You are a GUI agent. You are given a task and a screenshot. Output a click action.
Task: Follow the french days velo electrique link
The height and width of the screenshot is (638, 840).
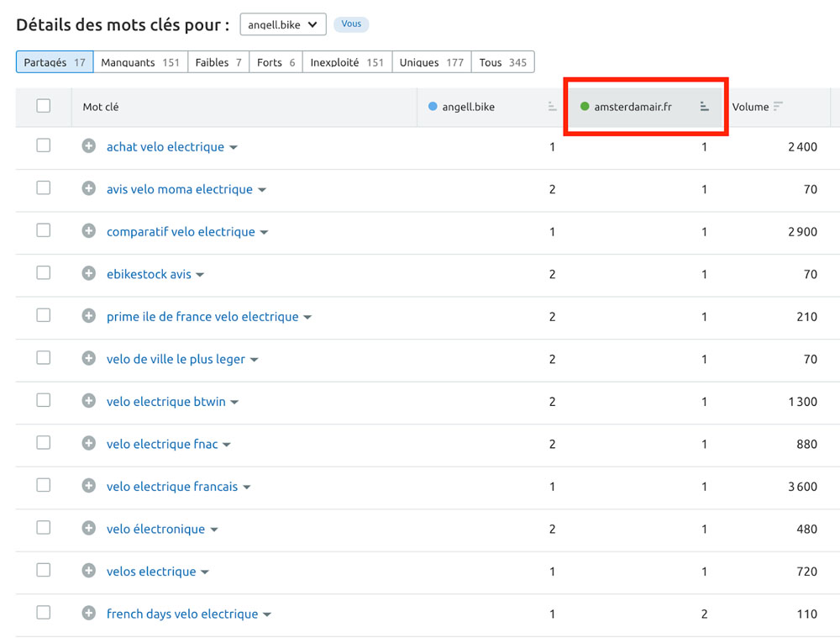[182, 614]
